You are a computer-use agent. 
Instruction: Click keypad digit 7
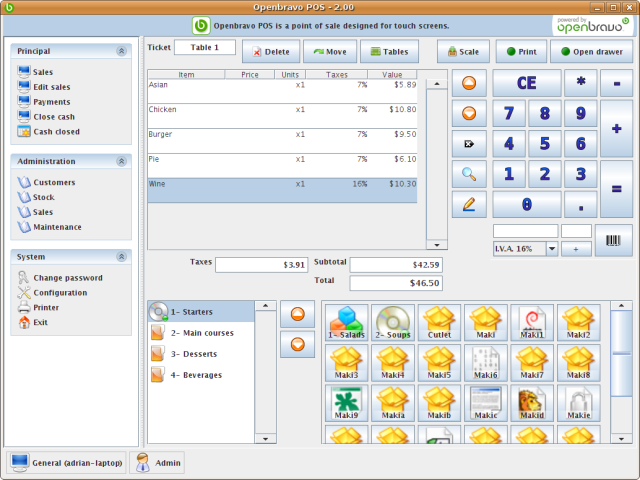(x=509, y=113)
